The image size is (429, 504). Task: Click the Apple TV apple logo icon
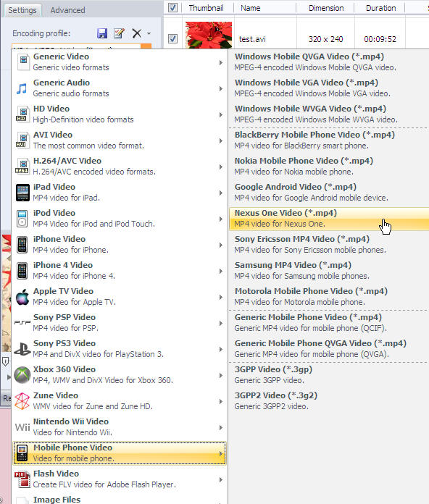[22, 297]
